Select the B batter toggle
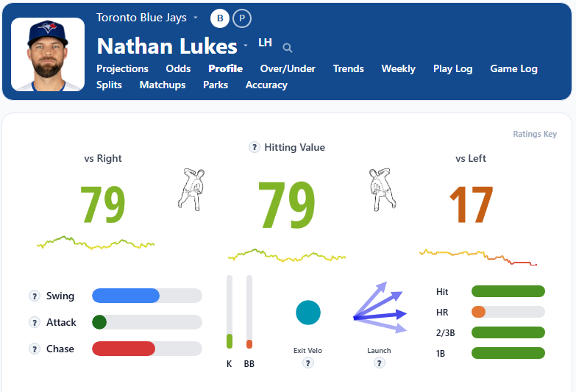 click(x=220, y=18)
